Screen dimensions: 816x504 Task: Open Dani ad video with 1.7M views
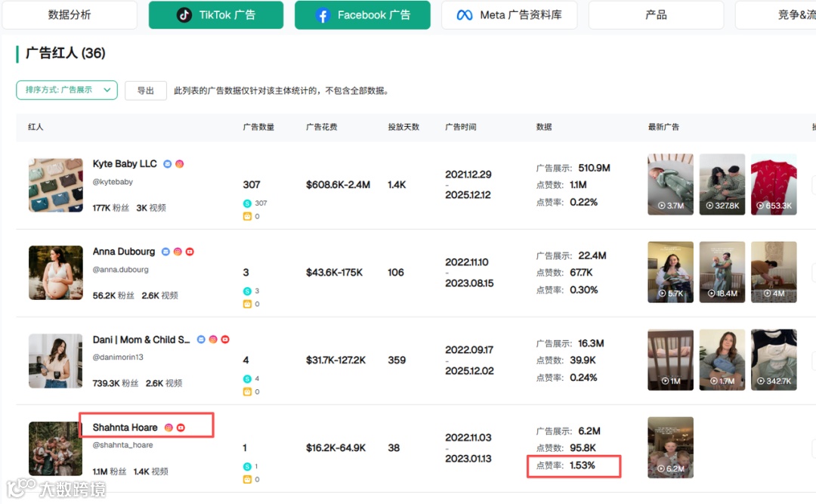722,360
